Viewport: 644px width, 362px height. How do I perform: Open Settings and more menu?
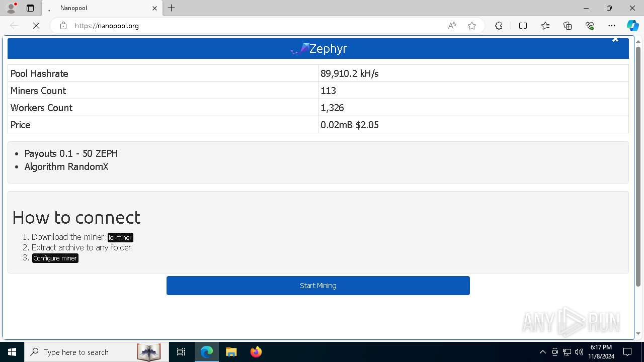tap(612, 26)
